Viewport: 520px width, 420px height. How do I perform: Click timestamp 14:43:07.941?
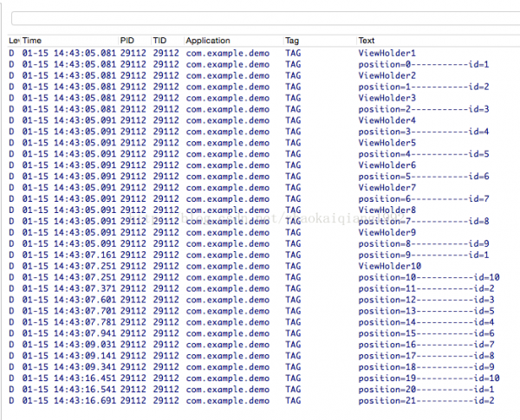point(85,333)
